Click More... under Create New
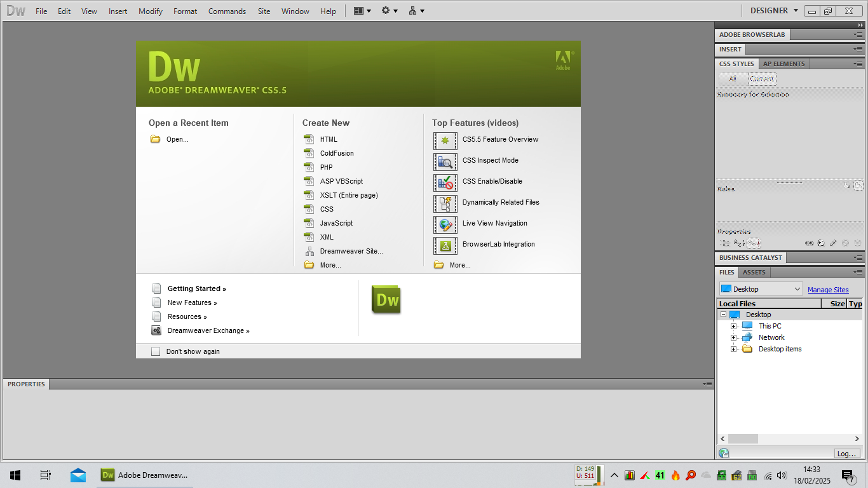Screen dimensions: 868x488 (330, 265)
